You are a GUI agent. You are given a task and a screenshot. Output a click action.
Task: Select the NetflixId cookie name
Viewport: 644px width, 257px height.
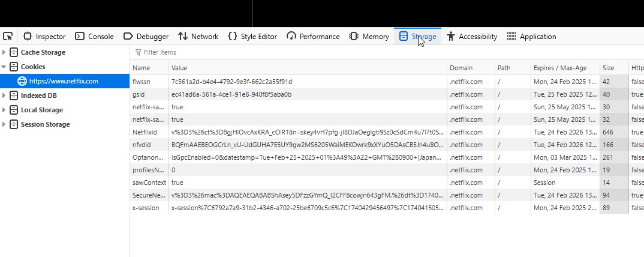pos(145,132)
